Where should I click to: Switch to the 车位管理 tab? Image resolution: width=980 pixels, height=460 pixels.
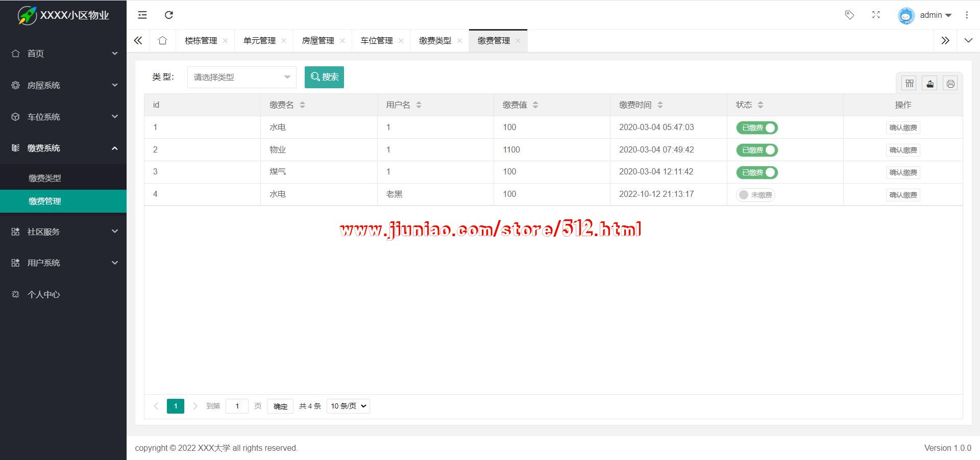tap(377, 40)
